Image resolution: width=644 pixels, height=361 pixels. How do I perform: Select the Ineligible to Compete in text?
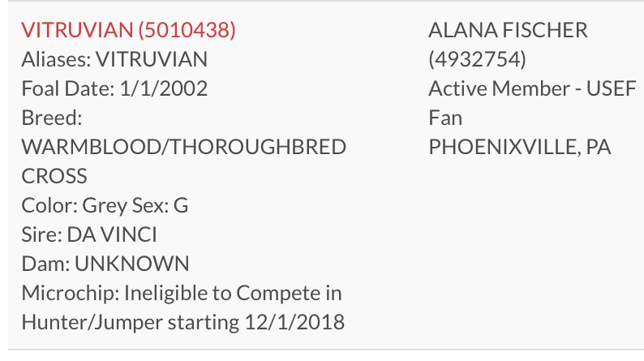[233, 293]
